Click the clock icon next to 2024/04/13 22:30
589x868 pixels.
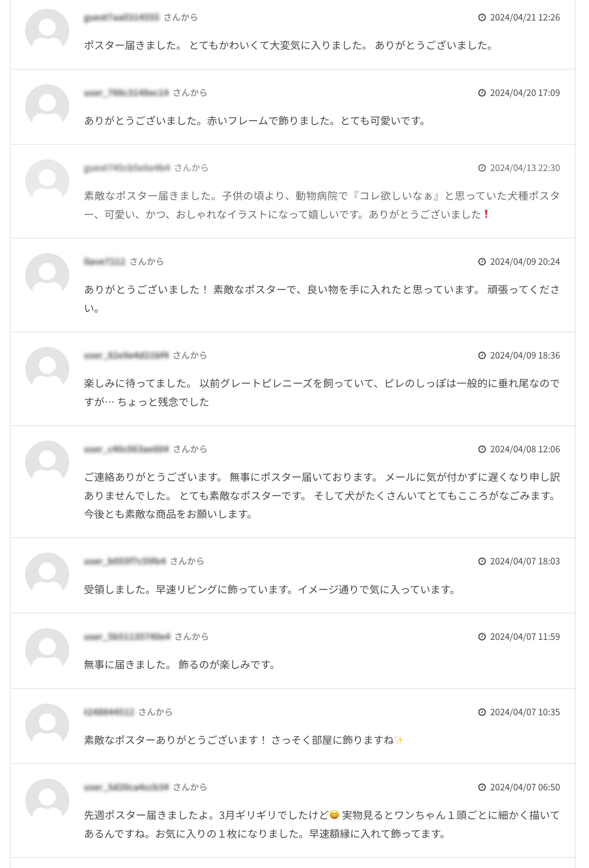point(482,168)
